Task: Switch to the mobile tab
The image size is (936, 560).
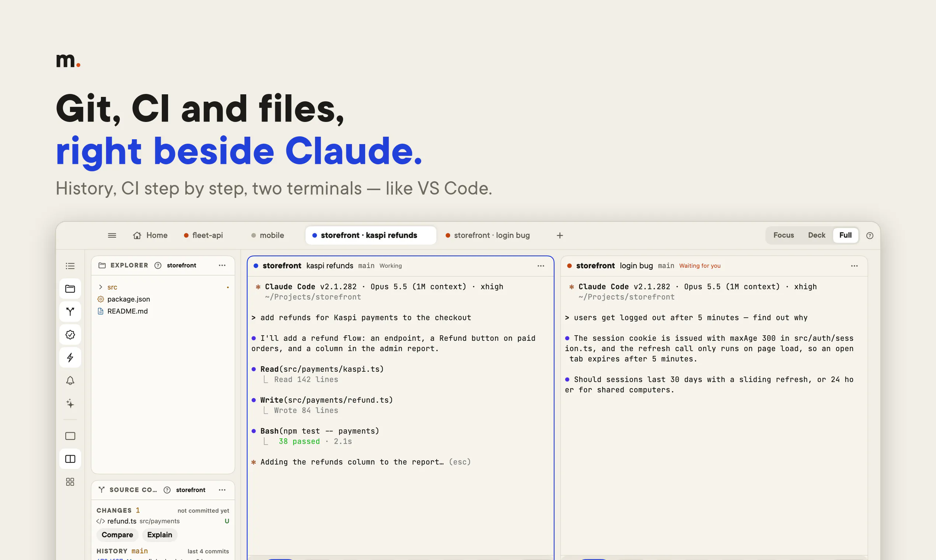Action: tap(268, 235)
